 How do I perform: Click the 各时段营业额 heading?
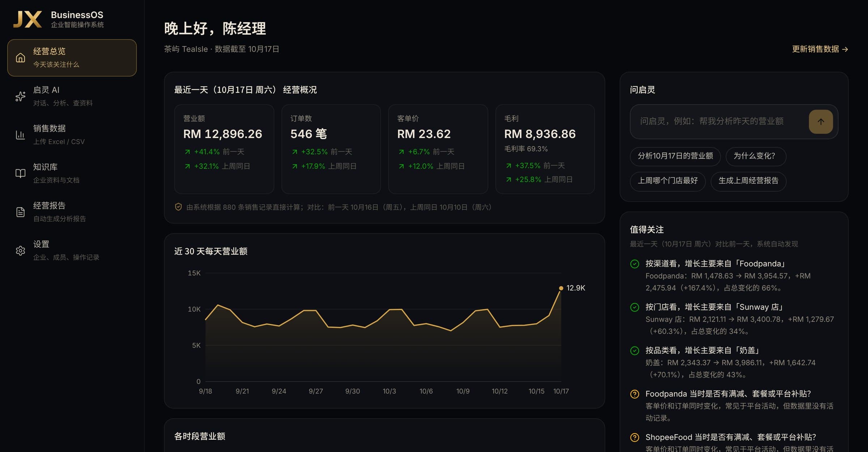pyautogui.click(x=200, y=436)
